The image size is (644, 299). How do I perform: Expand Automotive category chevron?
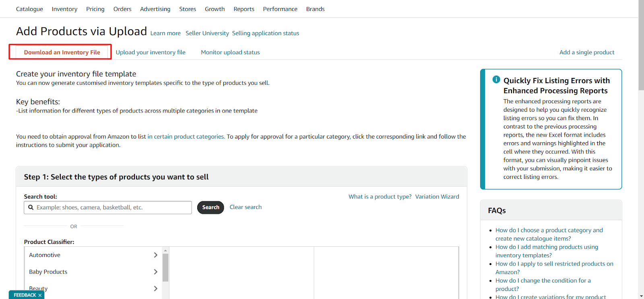point(155,255)
